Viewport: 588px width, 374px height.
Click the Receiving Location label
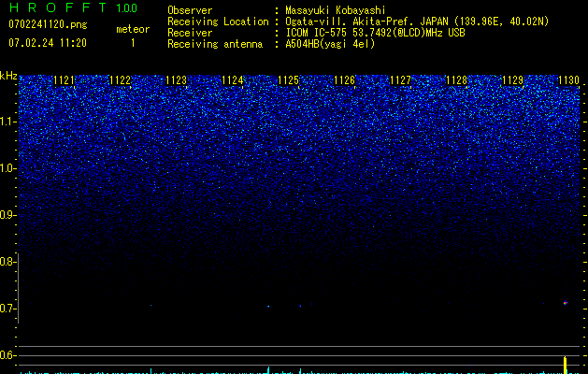218,22
